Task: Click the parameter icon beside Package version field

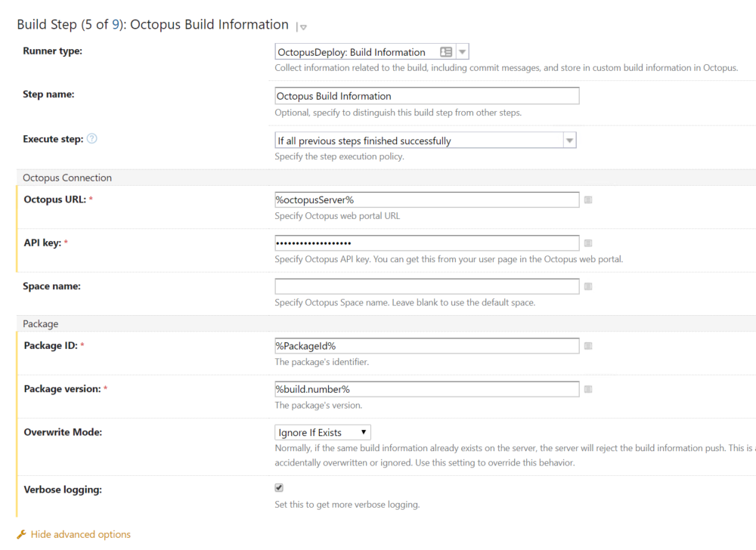Action: tap(588, 389)
